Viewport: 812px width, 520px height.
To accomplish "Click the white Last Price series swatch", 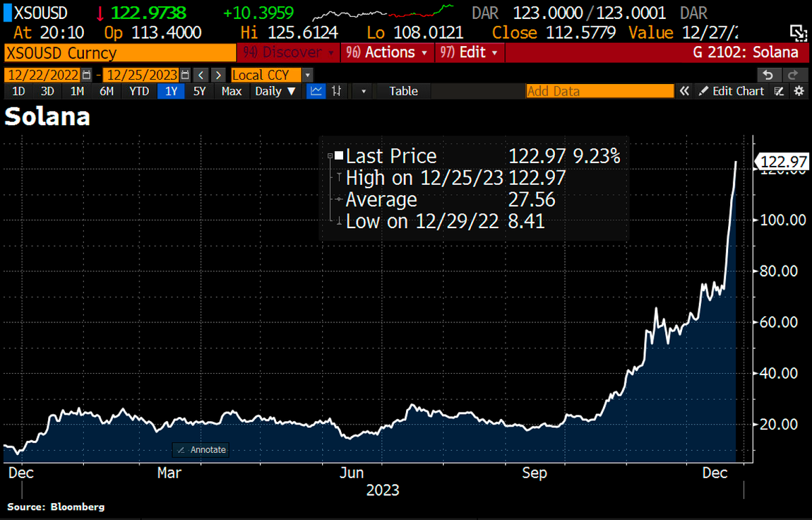I will click(x=338, y=156).
